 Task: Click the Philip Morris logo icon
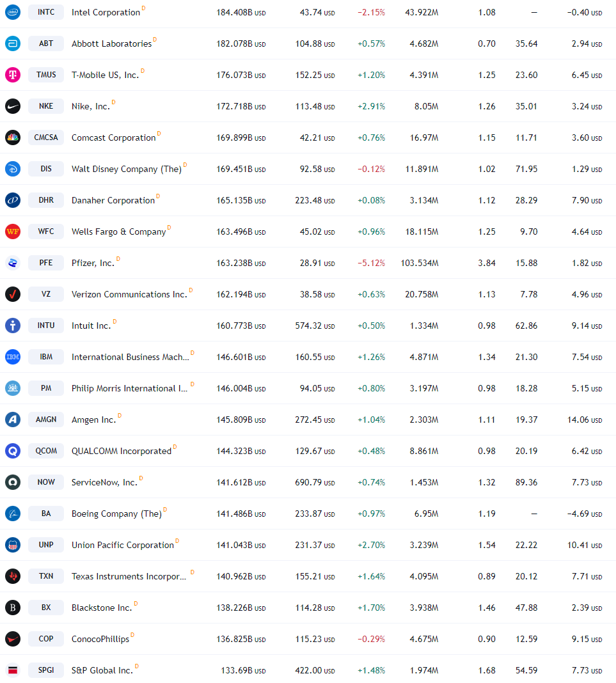coord(13,388)
